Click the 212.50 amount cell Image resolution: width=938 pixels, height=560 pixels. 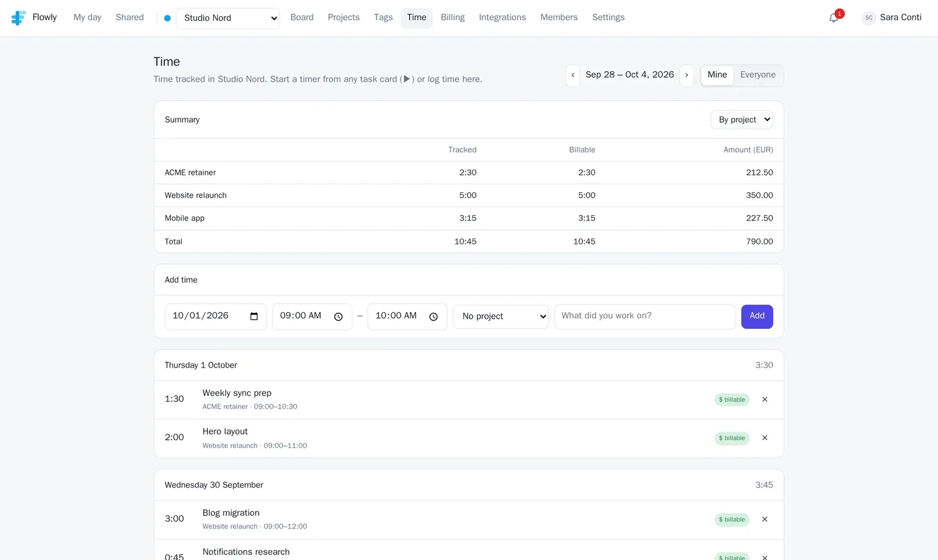pos(760,173)
